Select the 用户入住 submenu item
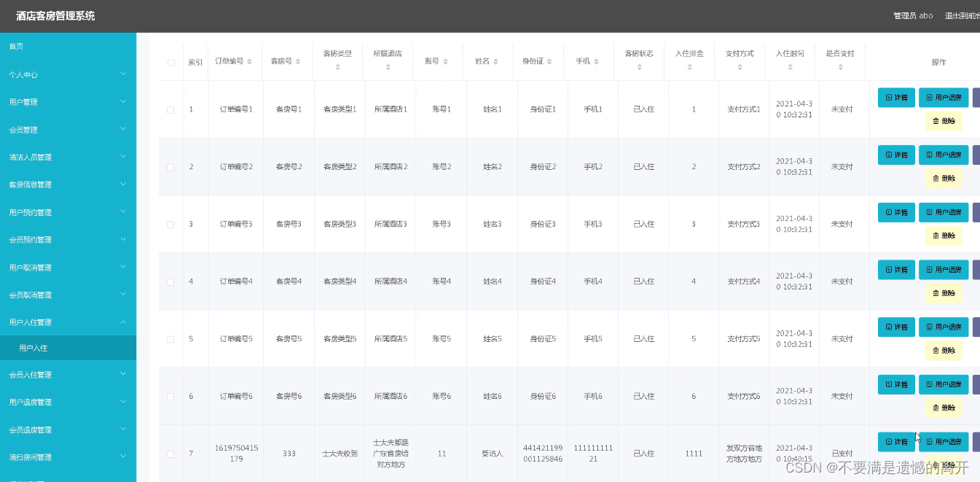This screenshot has height=482, width=980. point(68,349)
